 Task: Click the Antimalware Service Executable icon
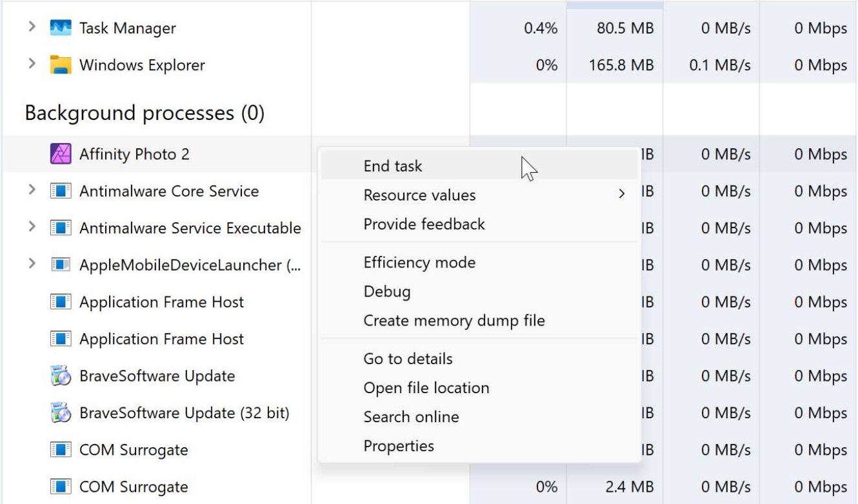61,228
